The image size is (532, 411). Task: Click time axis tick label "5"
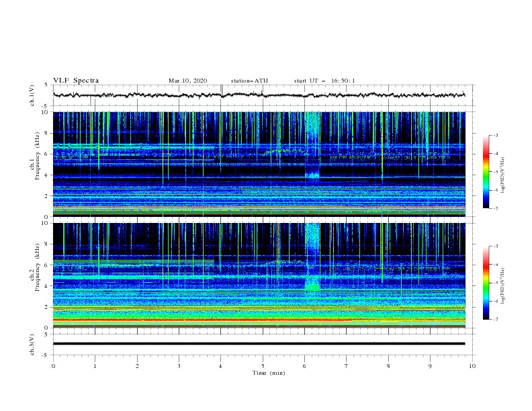[263, 366]
